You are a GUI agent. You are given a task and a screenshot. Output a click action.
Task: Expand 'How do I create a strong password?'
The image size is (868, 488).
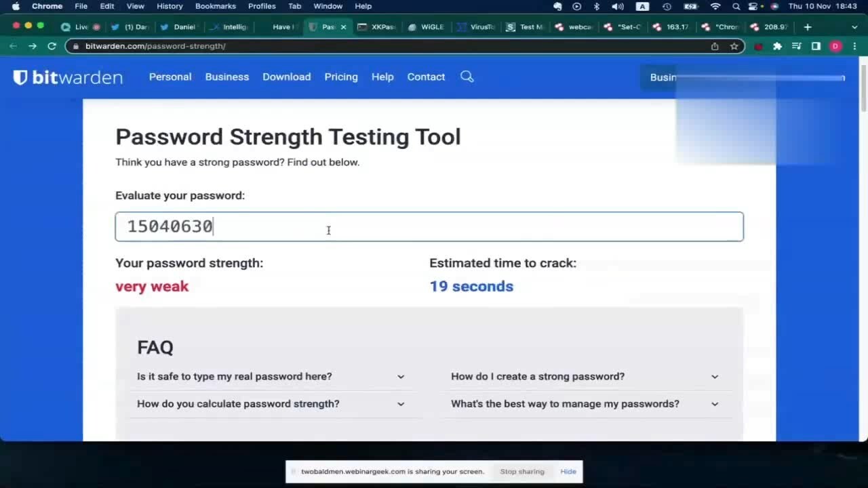[x=585, y=376]
